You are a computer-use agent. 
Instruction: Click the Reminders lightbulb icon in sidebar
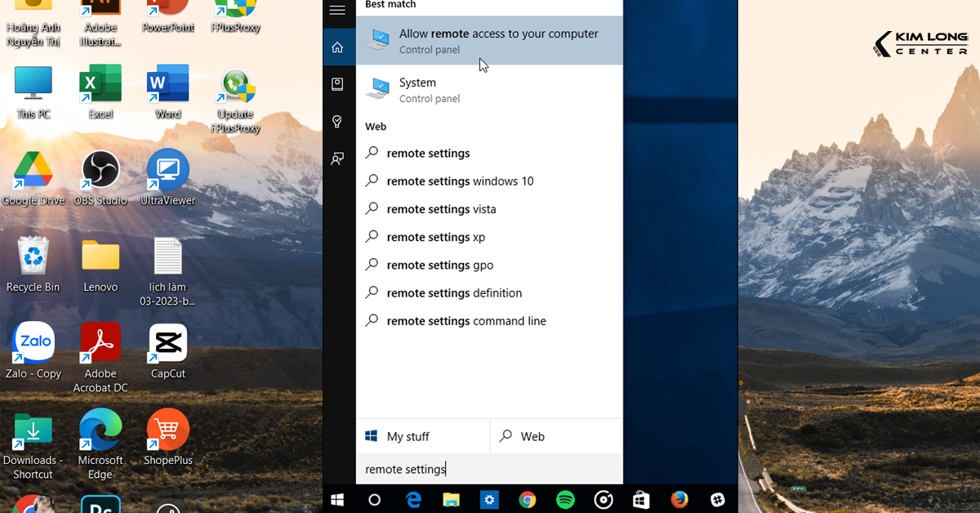[337, 121]
